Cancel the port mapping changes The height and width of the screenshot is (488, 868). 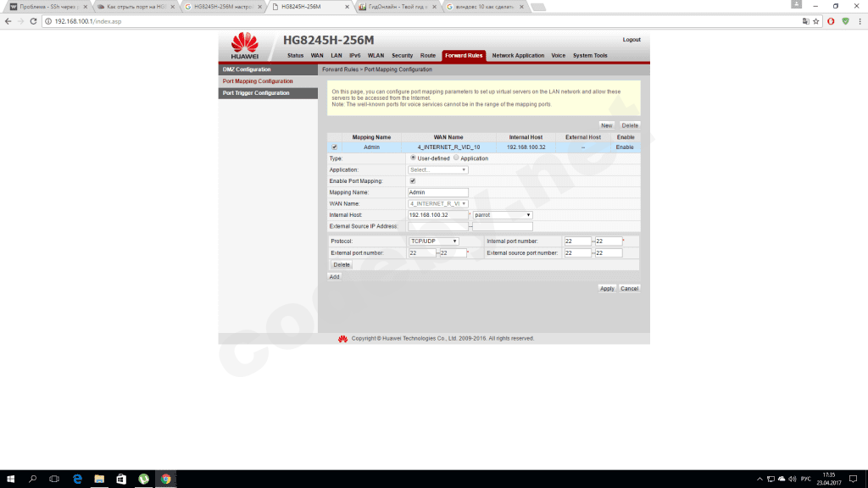point(630,289)
